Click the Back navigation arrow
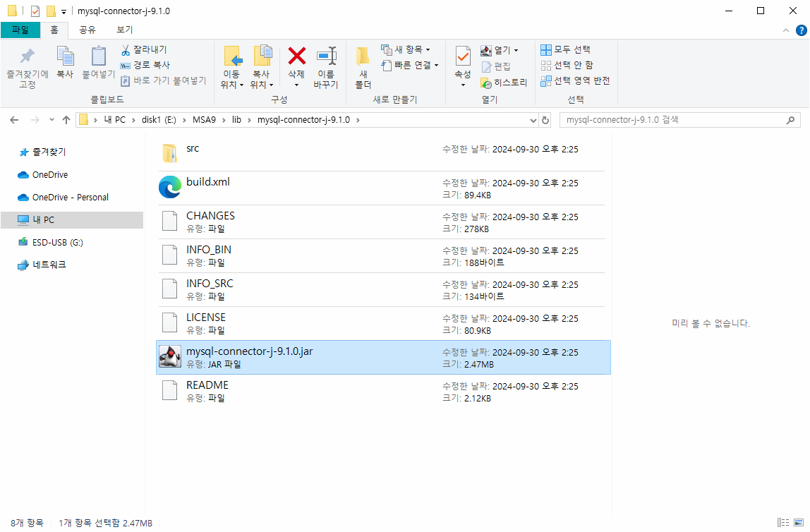Viewport: 810px width, 532px height. (x=14, y=120)
